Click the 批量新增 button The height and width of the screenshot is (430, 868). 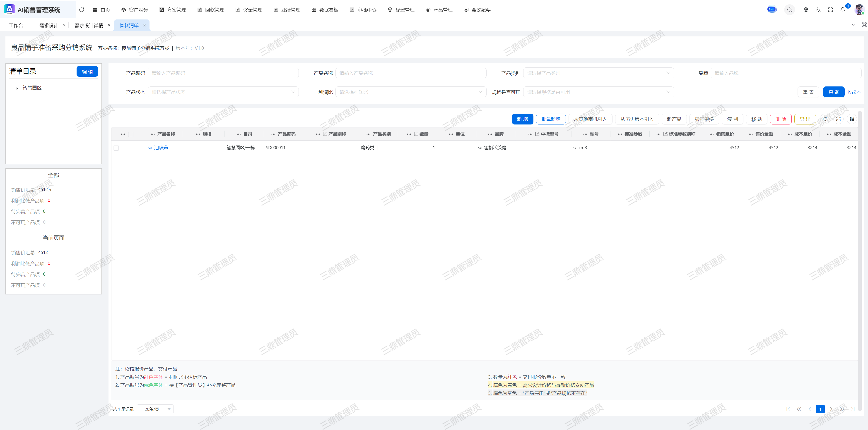coord(551,119)
